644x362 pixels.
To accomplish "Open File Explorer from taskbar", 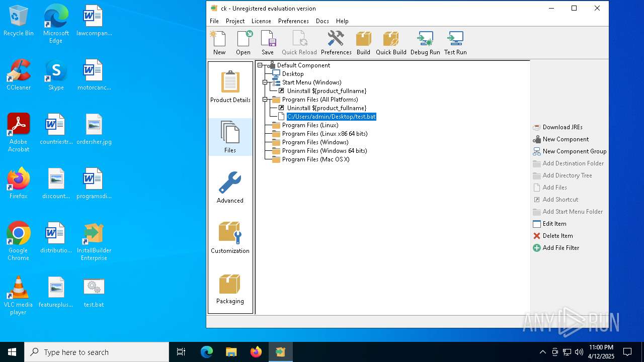I will 231,352.
